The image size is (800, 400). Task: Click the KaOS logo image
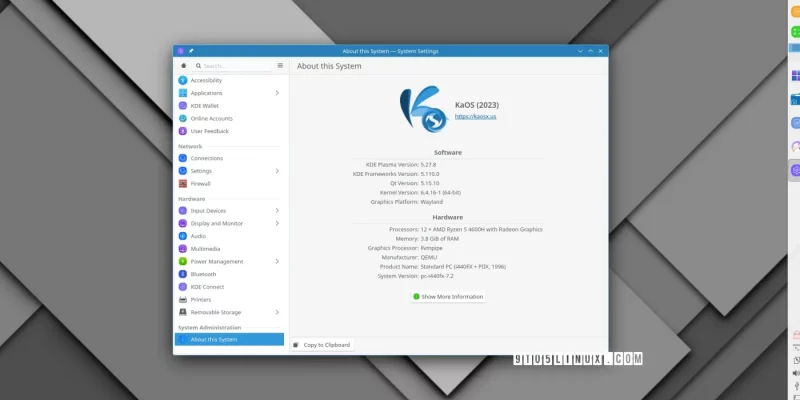click(423, 109)
